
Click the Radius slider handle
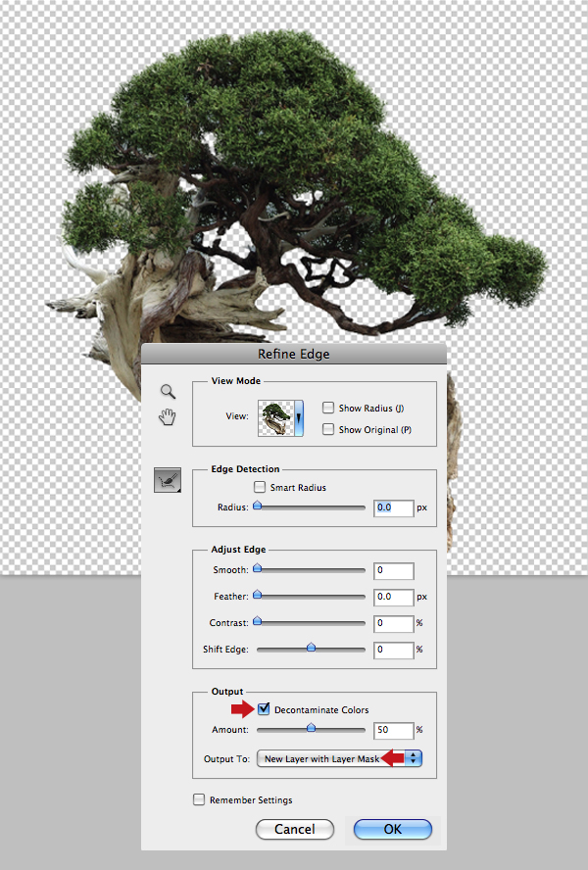[x=257, y=506]
